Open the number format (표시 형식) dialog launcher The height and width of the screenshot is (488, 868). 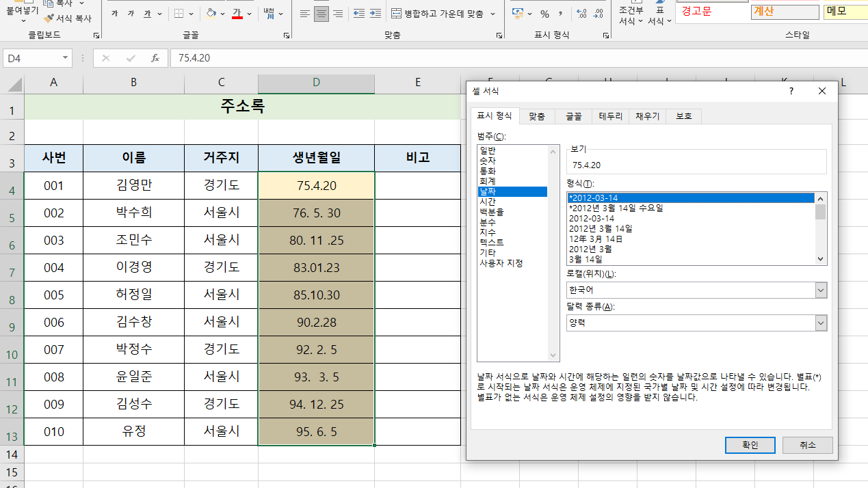click(607, 35)
